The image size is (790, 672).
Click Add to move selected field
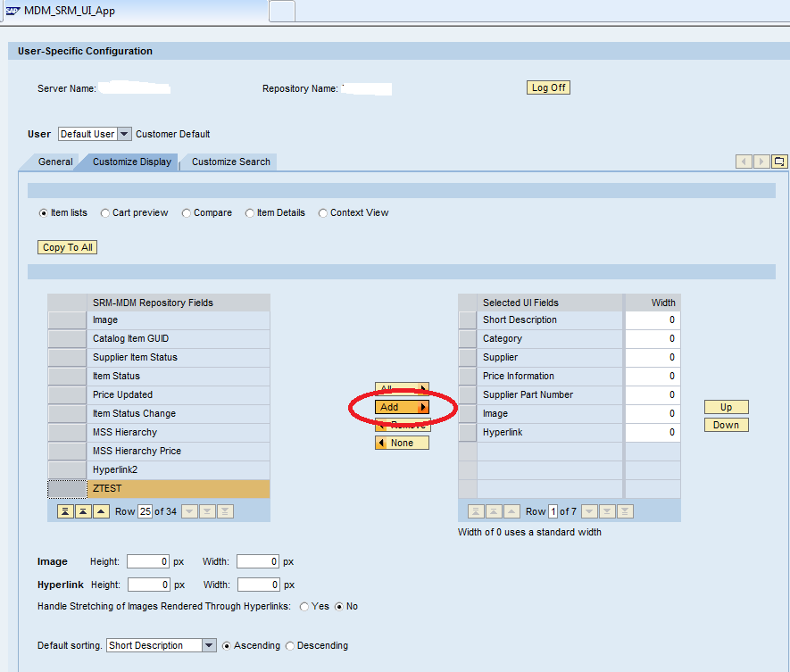402,407
